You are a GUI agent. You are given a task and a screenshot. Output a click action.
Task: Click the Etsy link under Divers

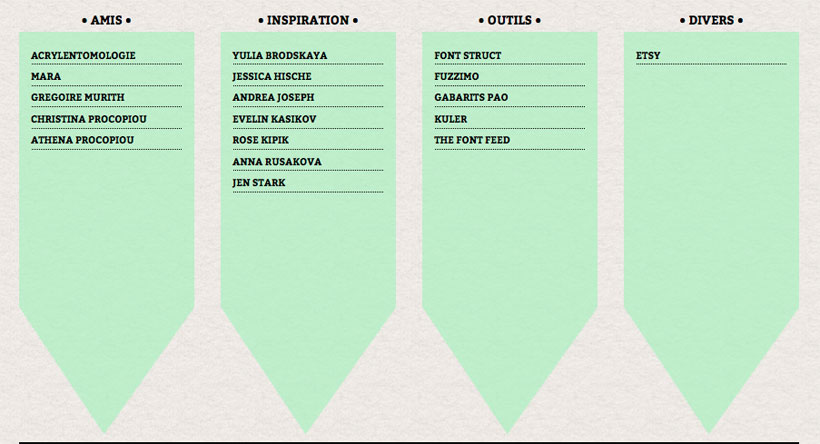(x=648, y=55)
